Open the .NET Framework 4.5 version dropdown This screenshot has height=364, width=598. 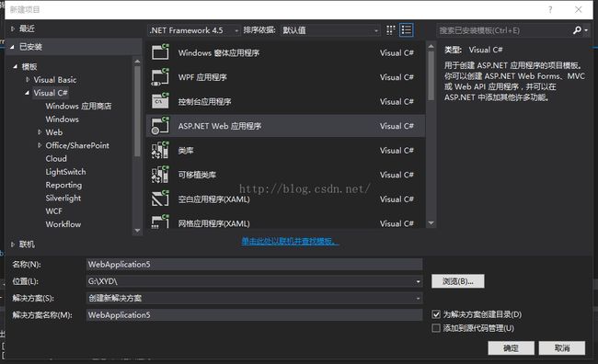194,30
